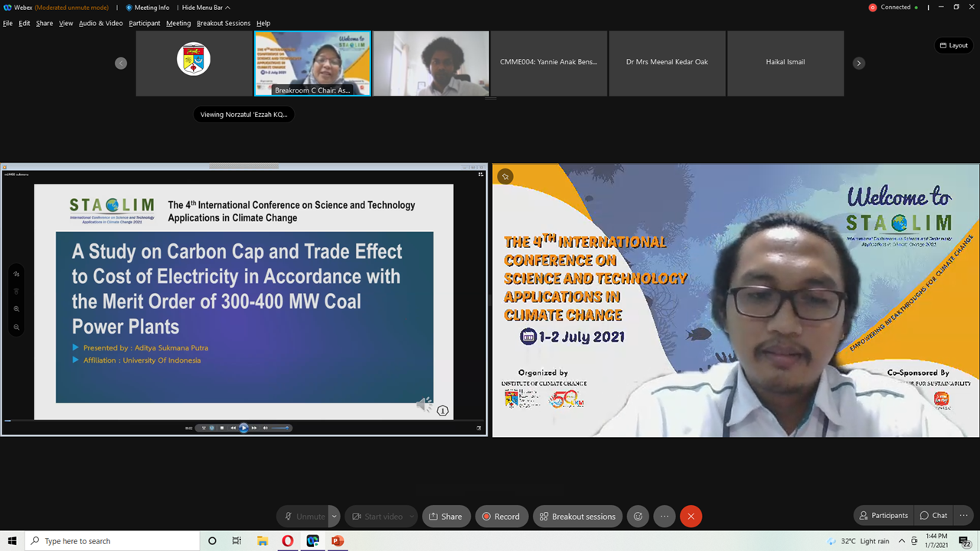Toggle the Start video button
The height and width of the screenshot is (551, 980).
tap(377, 517)
